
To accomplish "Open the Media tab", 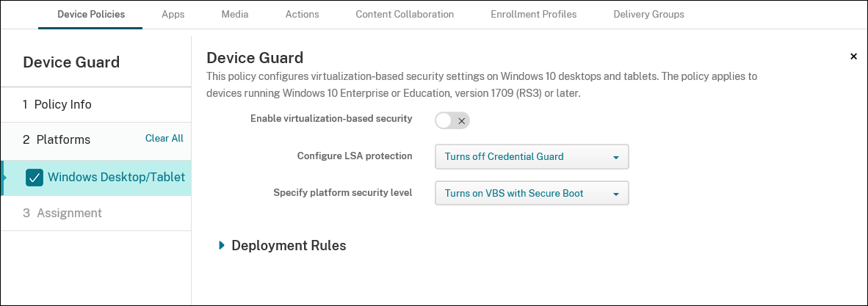I will [x=235, y=15].
